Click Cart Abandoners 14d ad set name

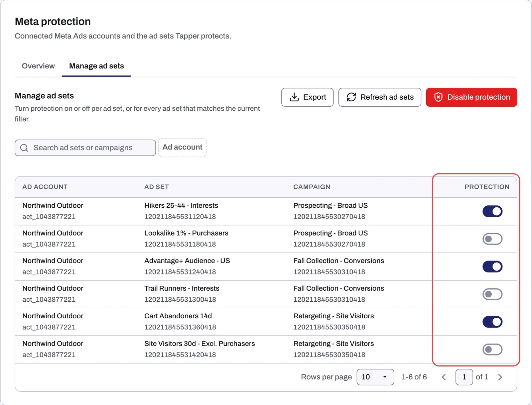[x=178, y=316]
